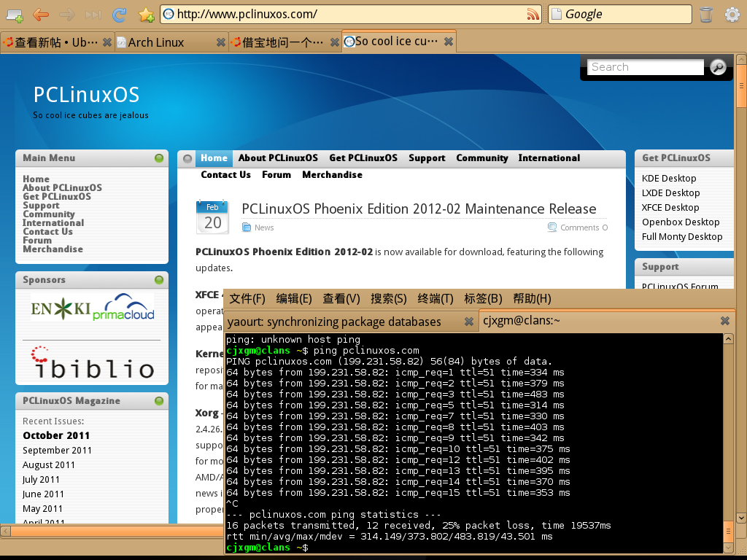Click Home in the top navigation bar

[214, 158]
